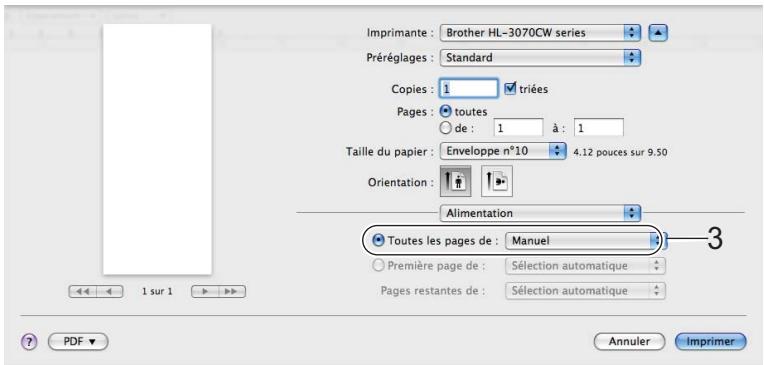Select portrait orientation icon
Viewport: 764px width, 365px height.
[x=455, y=182]
